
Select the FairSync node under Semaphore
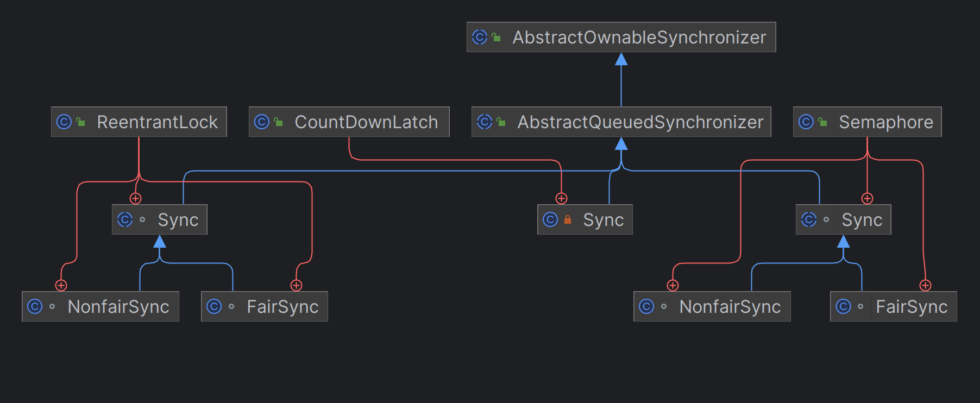coord(894,306)
